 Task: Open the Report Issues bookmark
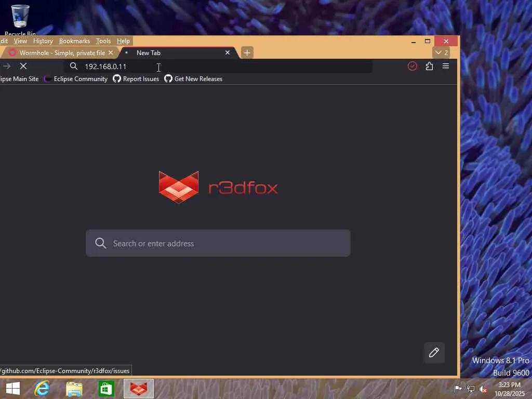[x=136, y=79]
